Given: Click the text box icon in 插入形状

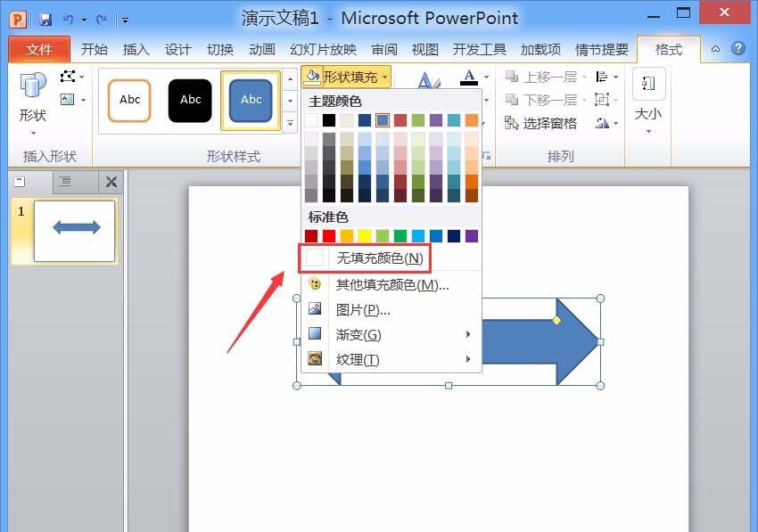Looking at the screenshot, I should 68,99.
